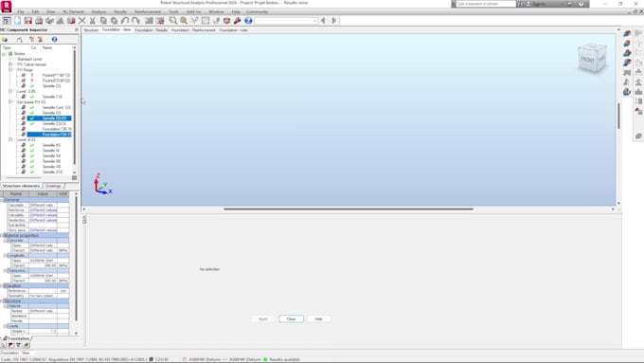
Task: Collapse the General properties section
Action: pos(2,200)
